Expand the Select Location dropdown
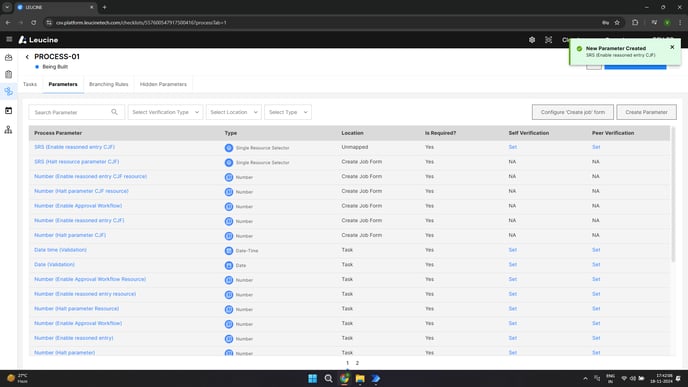This screenshot has height=387, width=688. point(234,112)
